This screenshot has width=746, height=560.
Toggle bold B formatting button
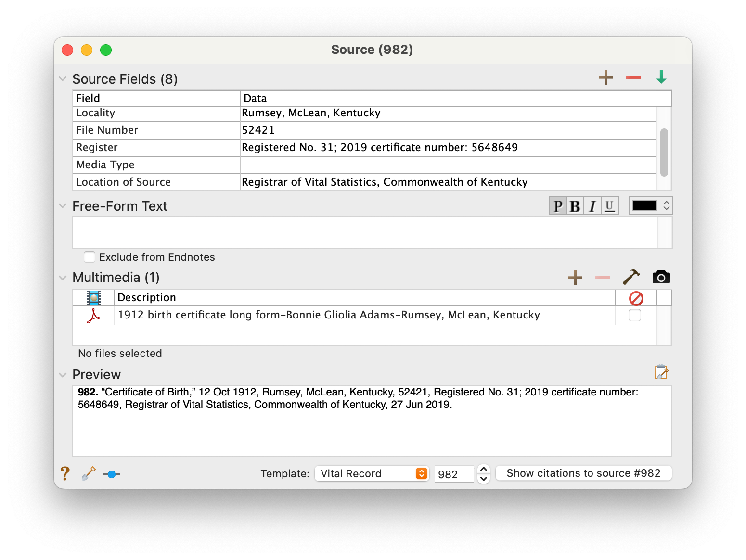(575, 206)
